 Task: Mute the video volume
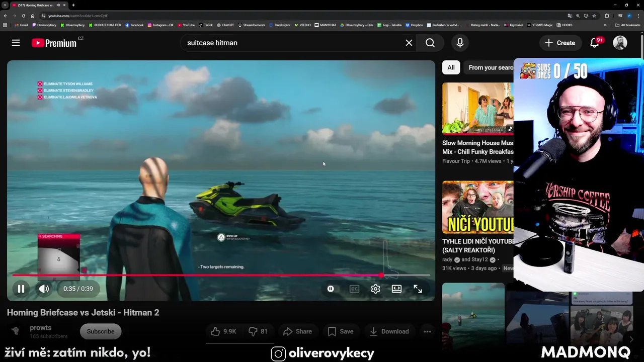coord(44,289)
